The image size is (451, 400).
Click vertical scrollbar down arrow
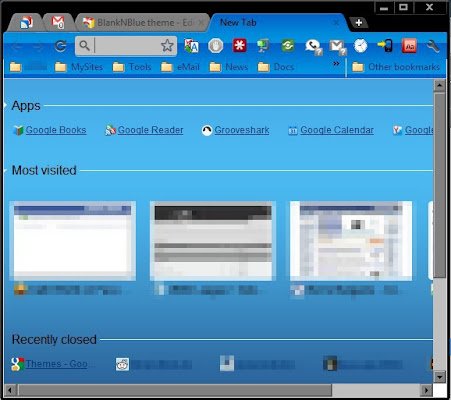[439, 377]
